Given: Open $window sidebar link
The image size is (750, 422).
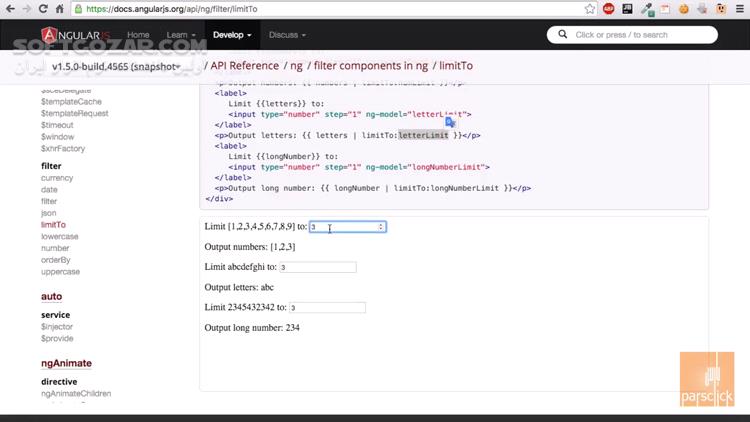Looking at the screenshot, I should (x=57, y=137).
